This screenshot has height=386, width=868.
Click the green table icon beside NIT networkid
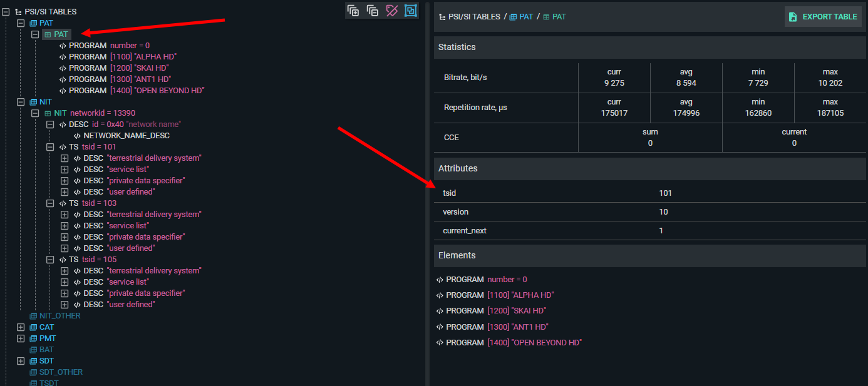pyautogui.click(x=48, y=113)
